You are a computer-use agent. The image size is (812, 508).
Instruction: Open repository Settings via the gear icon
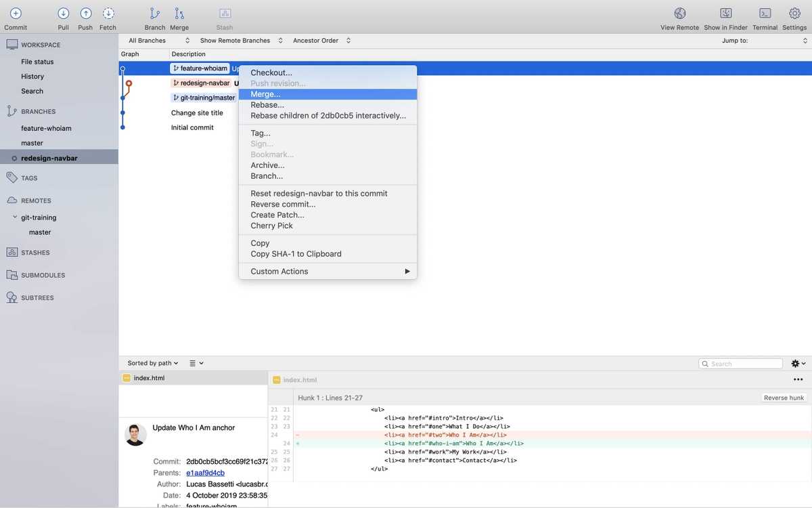(x=794, y=14)
